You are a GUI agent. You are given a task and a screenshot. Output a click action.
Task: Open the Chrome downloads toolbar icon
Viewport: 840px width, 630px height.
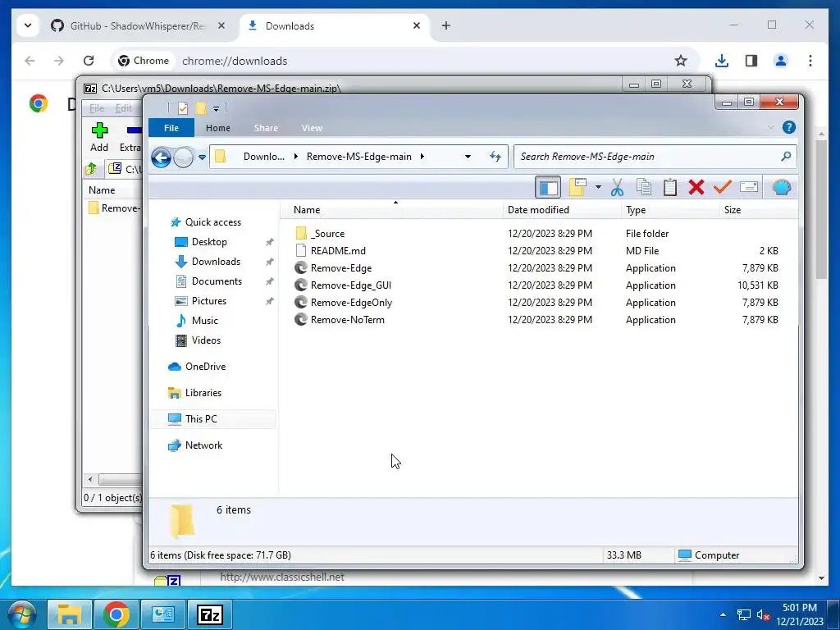click(722, 61)
